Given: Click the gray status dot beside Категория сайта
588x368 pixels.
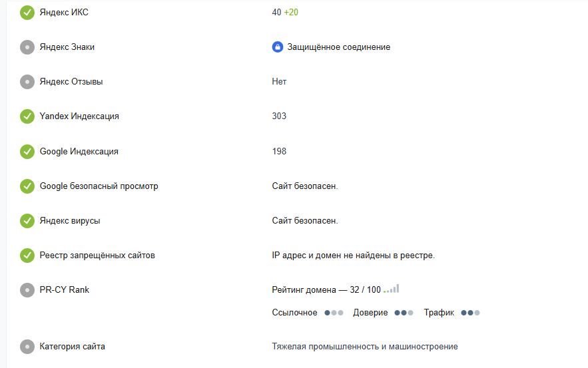Looking at the screenshot, I should (27, 347).
